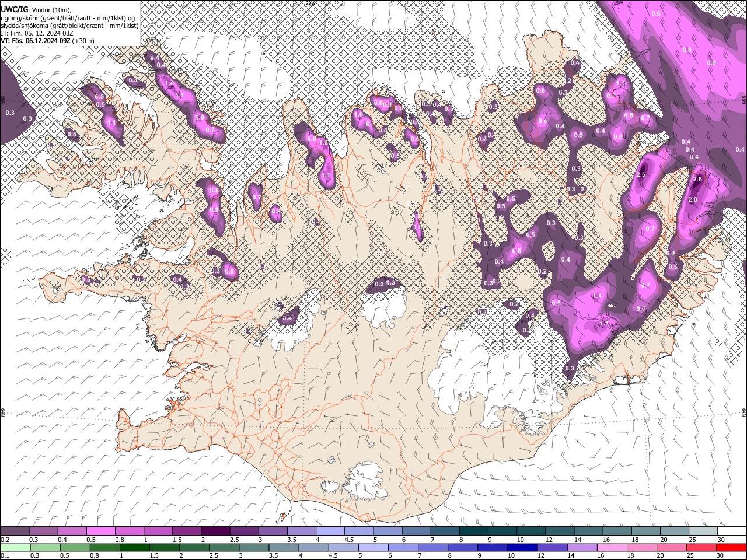Click the 2.0 precipitation value on the map
This screenshot has width=747, height=560.
[x=693, y=199]
